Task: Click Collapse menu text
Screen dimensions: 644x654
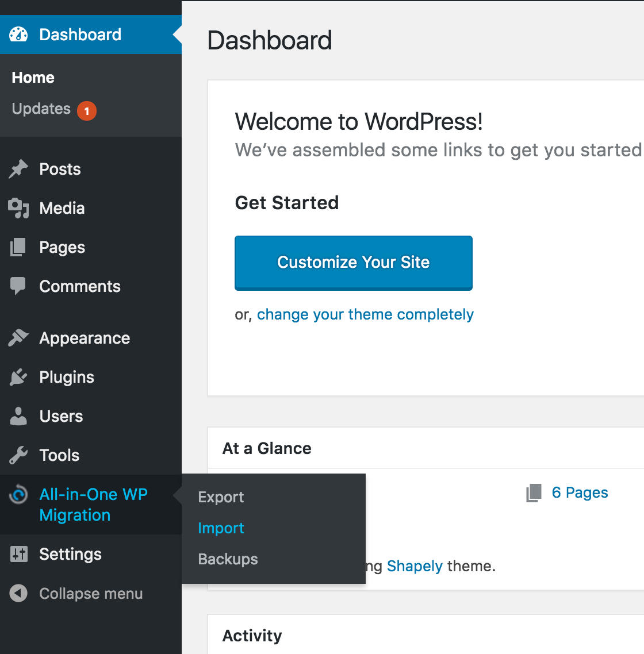Action: (91, 594)
